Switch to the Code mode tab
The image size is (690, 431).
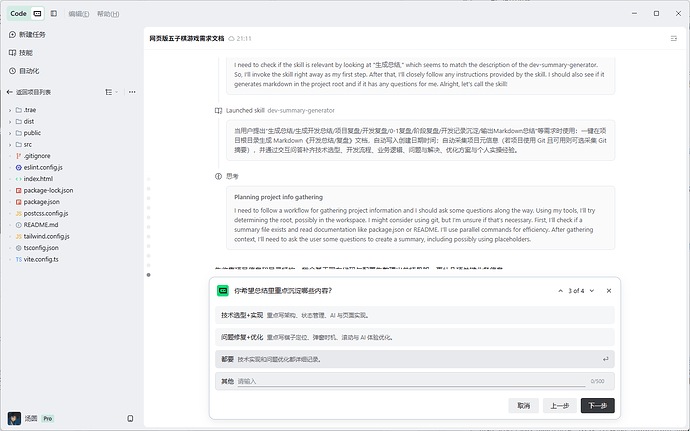[18, 14]
